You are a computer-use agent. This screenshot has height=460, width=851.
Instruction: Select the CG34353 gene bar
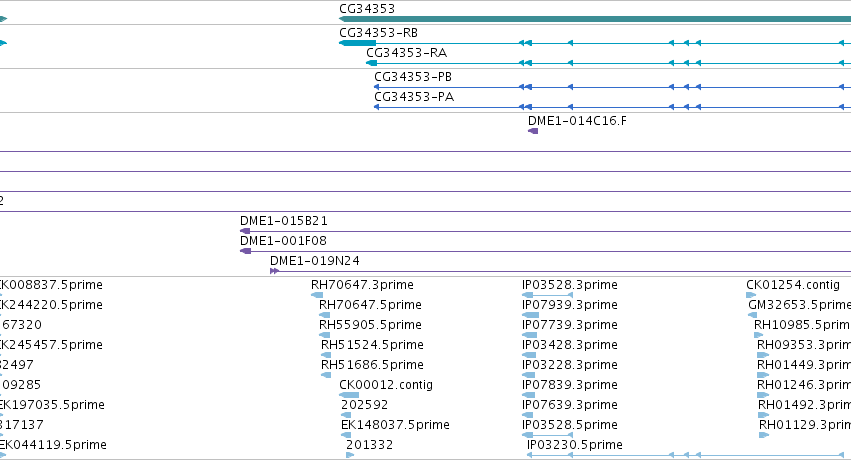[x=595, y=19]
